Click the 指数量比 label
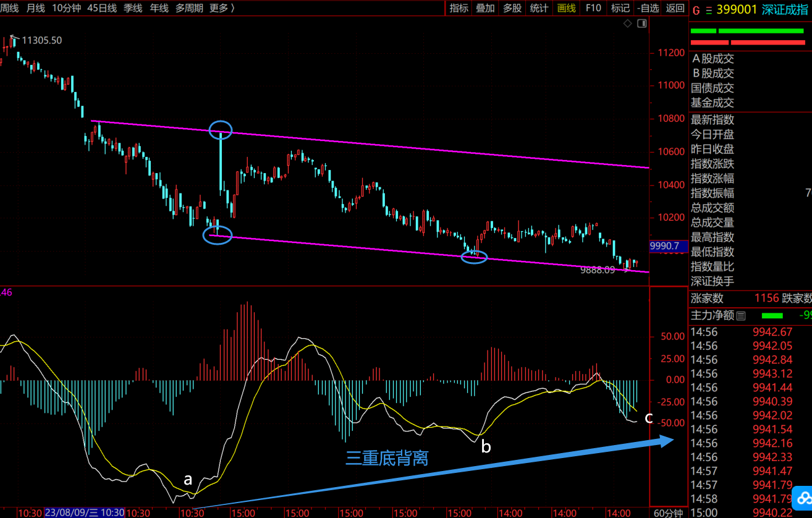The image size is (812, 518). [x=713, y=266]
